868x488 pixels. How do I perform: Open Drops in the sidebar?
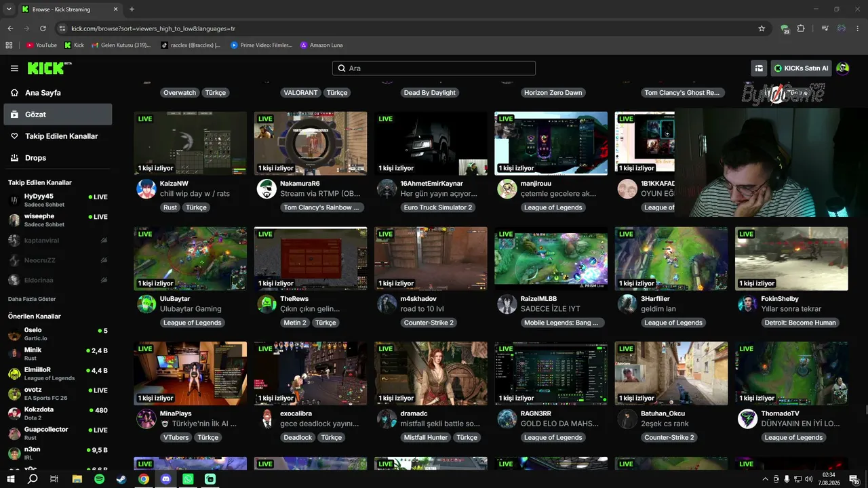(x=58, y=158)
